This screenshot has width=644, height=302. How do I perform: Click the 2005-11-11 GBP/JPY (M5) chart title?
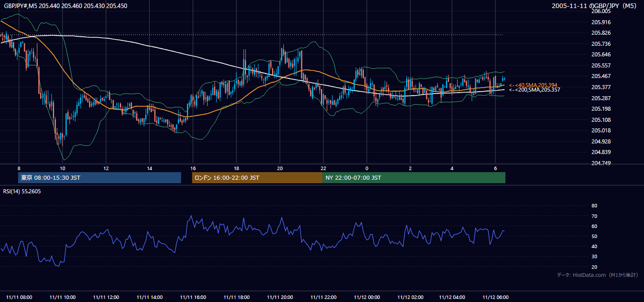(595, 6)
